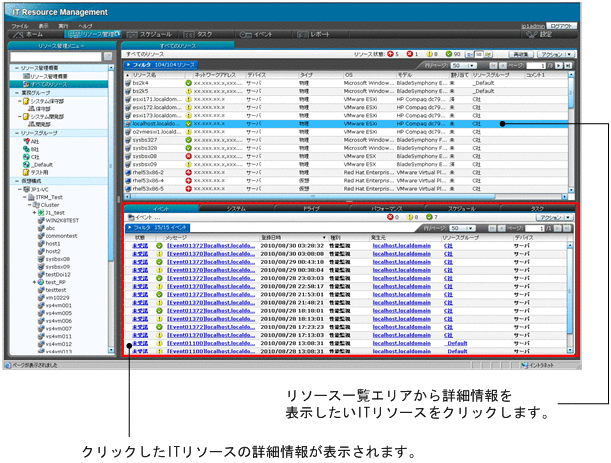Open the ファイル menu
This screenshot has height=463, width=611.
(19, 26)
